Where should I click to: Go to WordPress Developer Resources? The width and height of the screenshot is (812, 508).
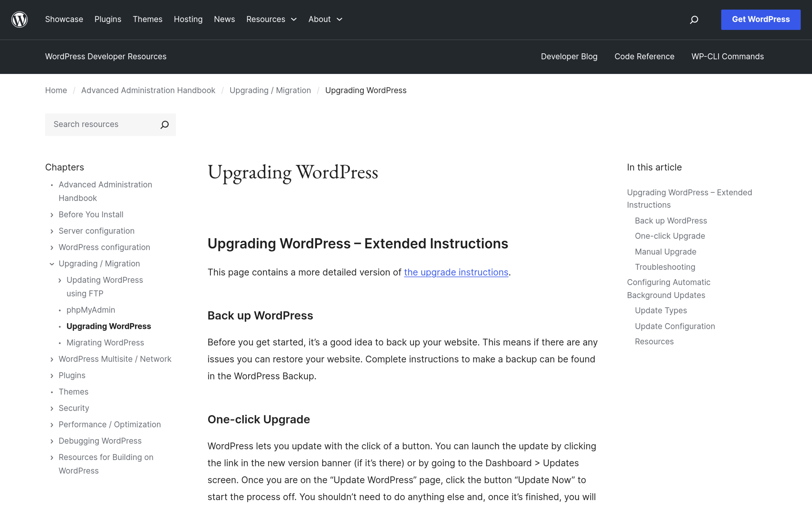click(106, 57)
